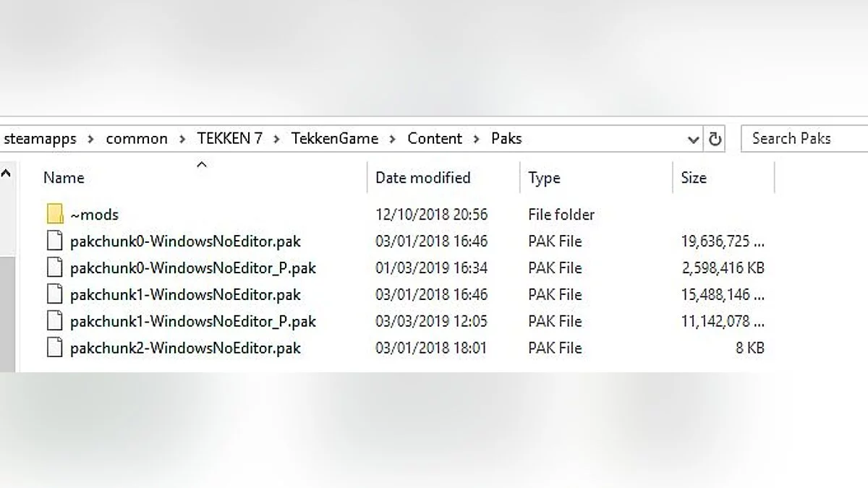
Task: Open the steamapps breadcrumb folder
Action: (x=40, y=139)
